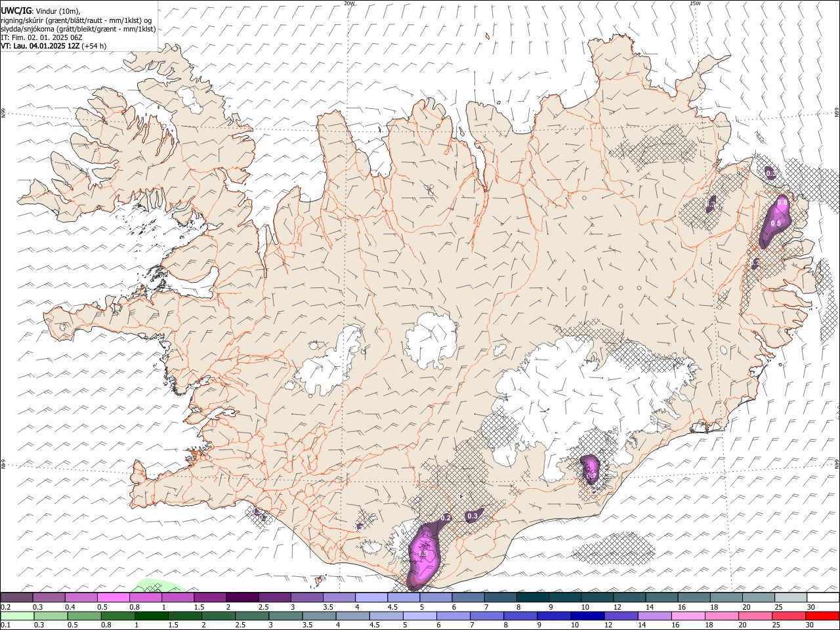840x630 pixels.
Task: Click the '15W' longitude label at top
Action: [694, 3]
